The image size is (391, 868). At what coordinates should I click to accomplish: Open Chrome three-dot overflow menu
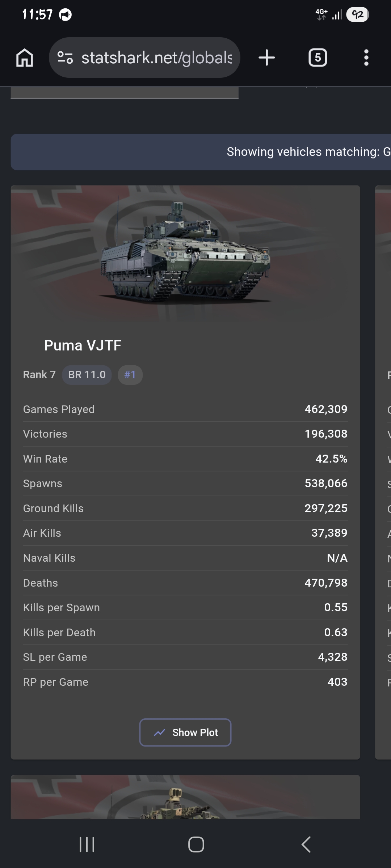(x=366, y=58)
